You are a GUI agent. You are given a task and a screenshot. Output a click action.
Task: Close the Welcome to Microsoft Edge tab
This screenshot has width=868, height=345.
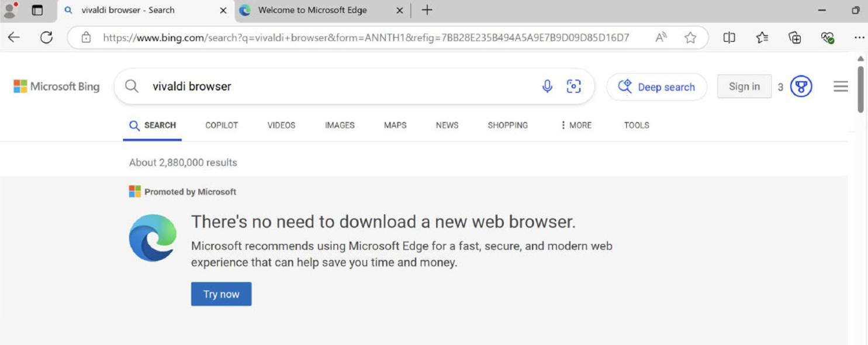point(399,11)
